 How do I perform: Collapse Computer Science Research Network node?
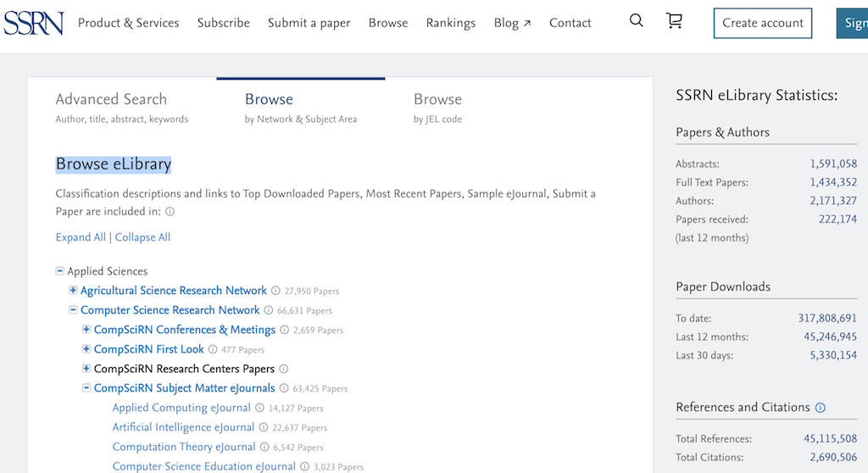(73, 309)
